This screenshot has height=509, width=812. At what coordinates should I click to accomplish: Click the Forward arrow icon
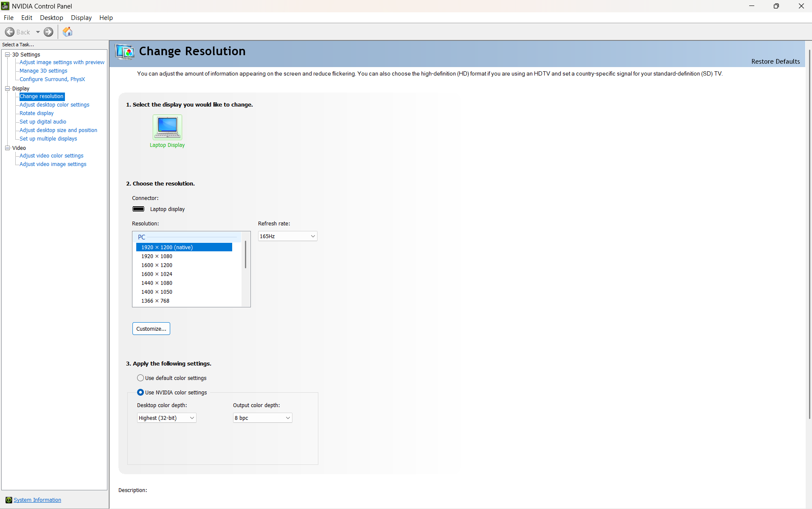point(49,32)
